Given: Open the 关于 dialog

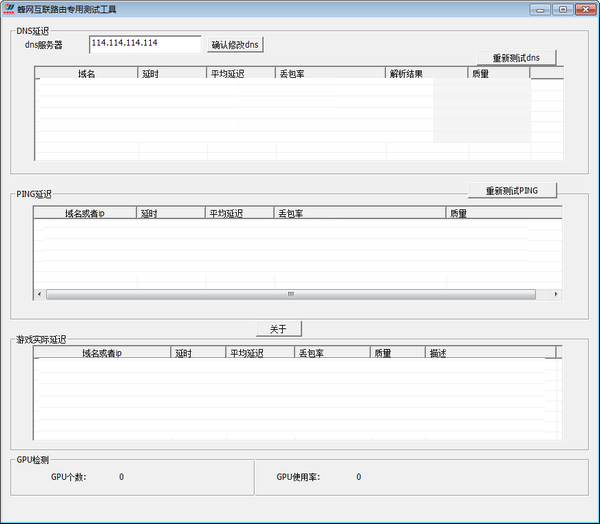Looking at the screenshot, I should (278, 329).
